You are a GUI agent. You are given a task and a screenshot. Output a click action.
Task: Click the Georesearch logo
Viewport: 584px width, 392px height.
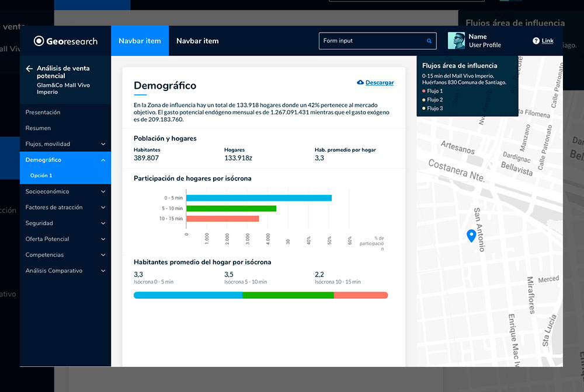coord(65,41)
